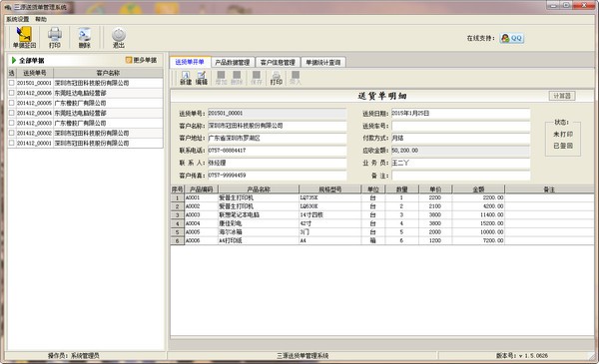Click the empty 送货车号 field

coord(460,126)
